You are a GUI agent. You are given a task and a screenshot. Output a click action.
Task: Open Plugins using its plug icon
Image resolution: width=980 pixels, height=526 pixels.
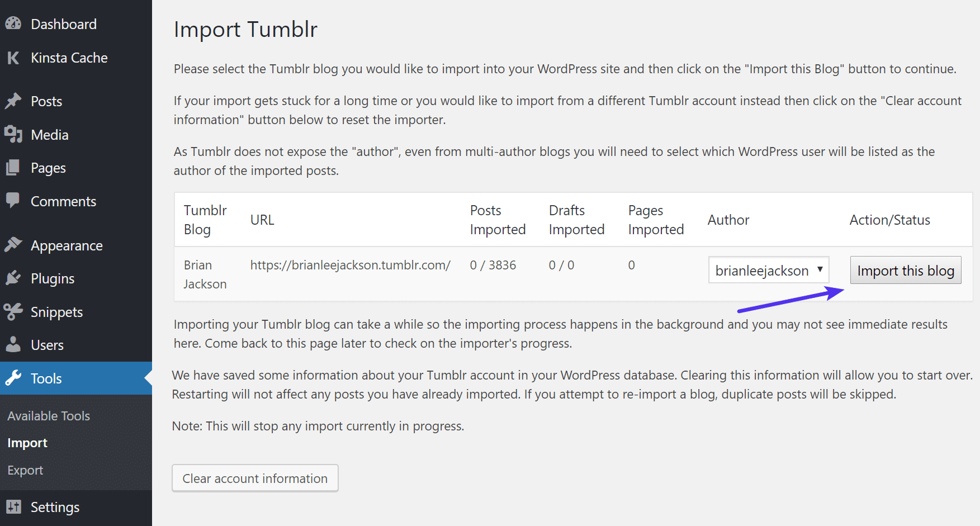(x=14, y=278)
